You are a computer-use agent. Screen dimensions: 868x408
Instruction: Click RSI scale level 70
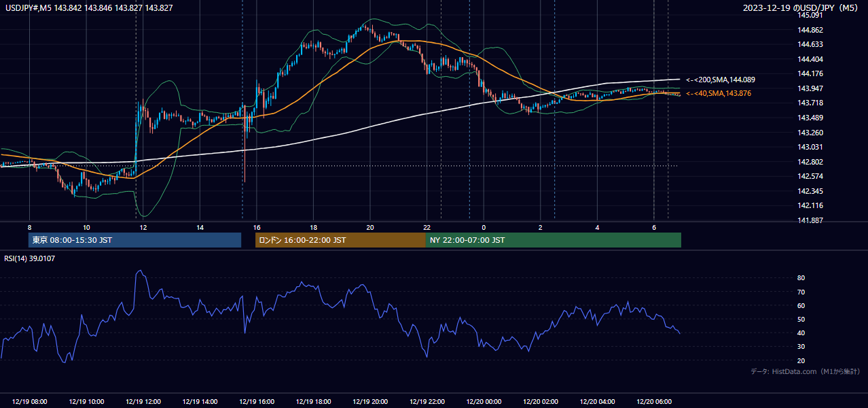point(801,292)
